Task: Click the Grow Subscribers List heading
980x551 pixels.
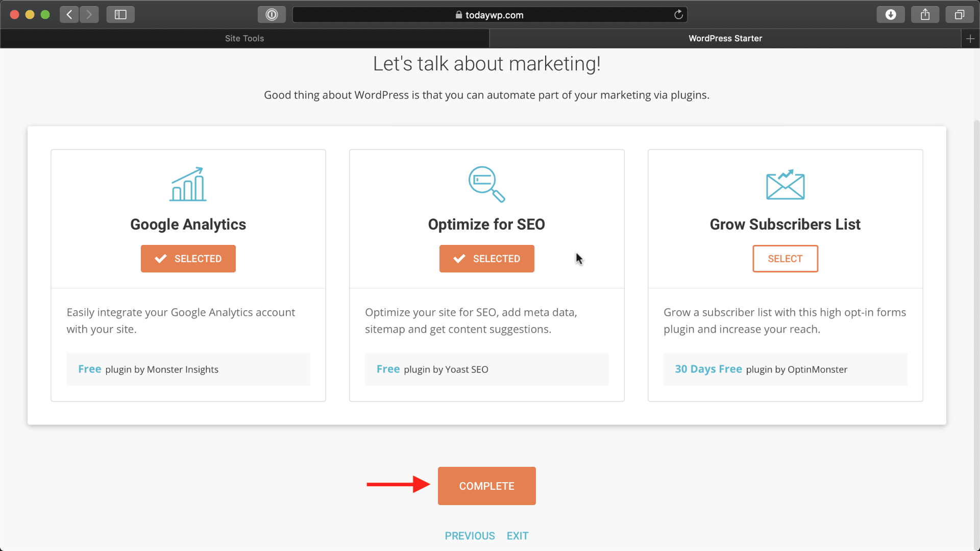Action: [x=785, y=224]
